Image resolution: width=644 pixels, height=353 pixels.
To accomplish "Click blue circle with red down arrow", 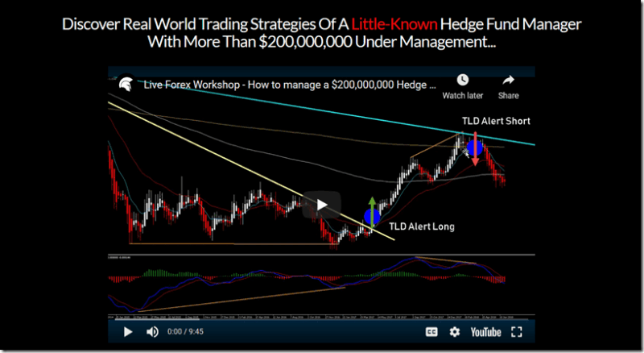I will [x=474, y=147].
